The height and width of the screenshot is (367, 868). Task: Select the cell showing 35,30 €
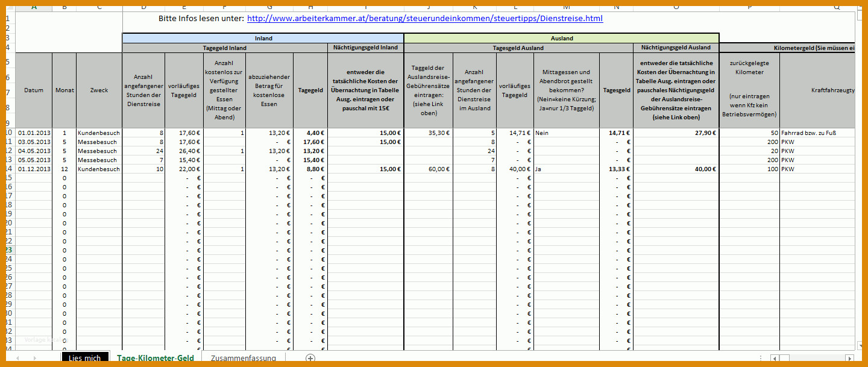click(x=429, y=133)
